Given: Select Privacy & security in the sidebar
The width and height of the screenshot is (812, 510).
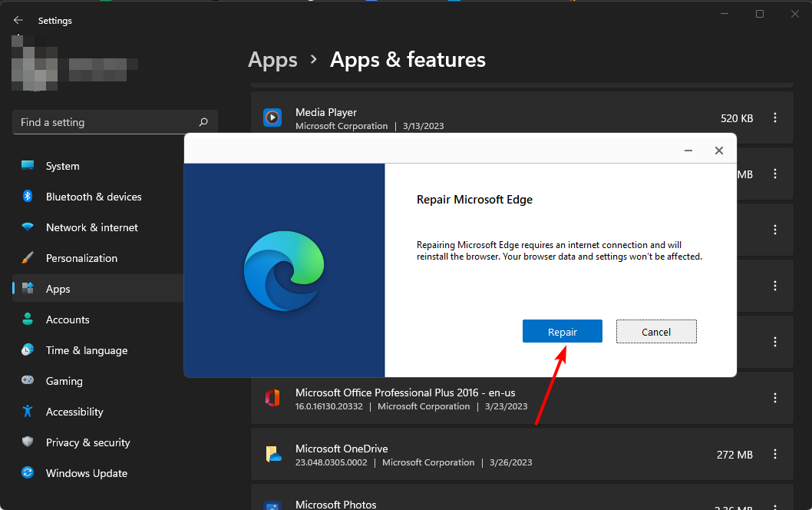Looking at the screenshot, I should (26, 442).
